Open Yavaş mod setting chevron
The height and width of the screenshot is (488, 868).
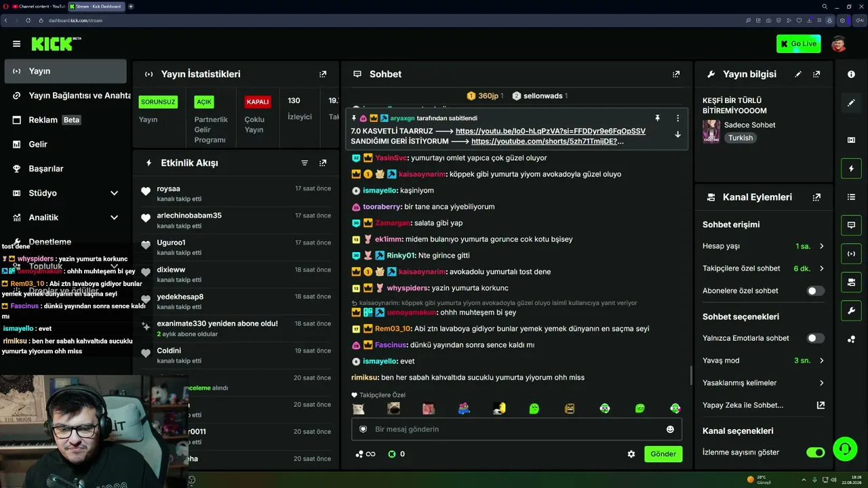(821, 361)
